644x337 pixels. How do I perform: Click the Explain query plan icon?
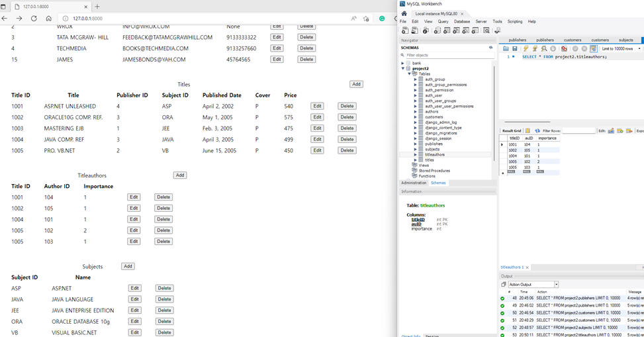[544, 48]
